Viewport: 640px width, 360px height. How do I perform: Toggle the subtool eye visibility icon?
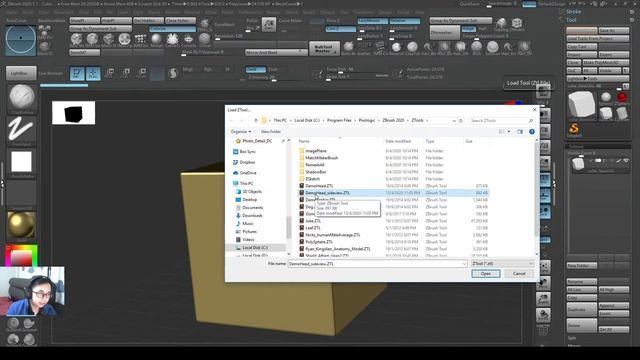point(626,161)
